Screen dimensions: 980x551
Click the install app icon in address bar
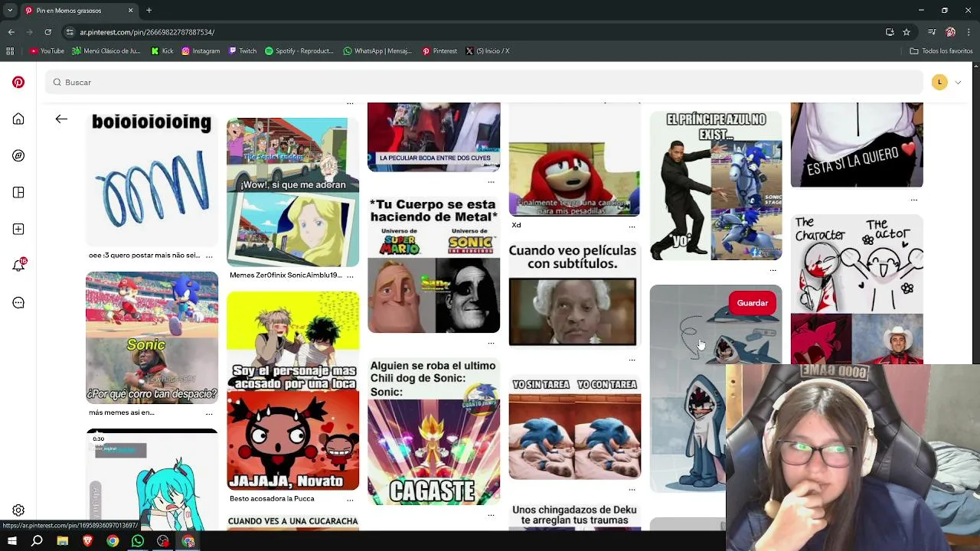(890, 32)
